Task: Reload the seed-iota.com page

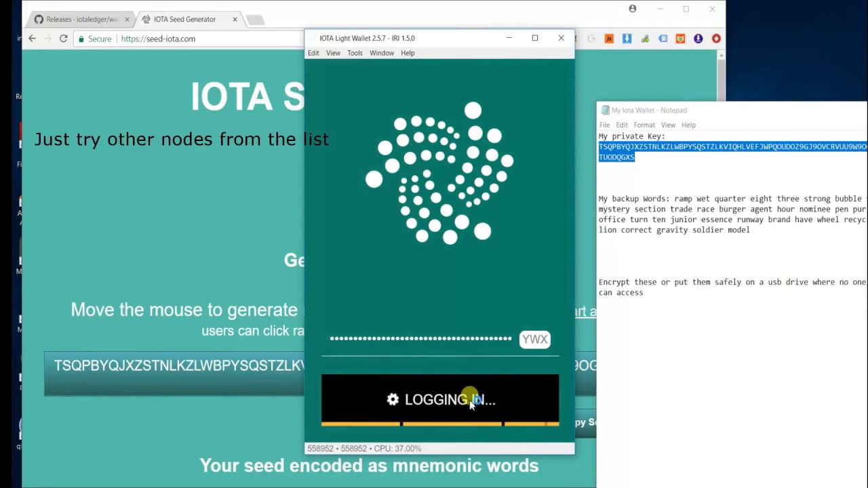Action: (63, 39)
